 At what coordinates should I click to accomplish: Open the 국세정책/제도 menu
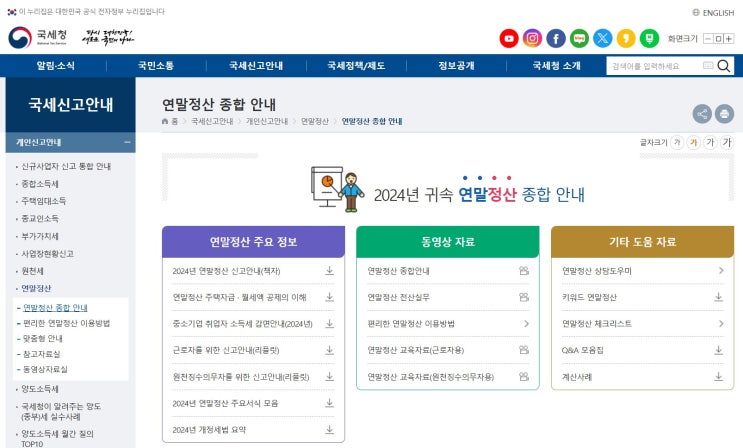(356, 66)
